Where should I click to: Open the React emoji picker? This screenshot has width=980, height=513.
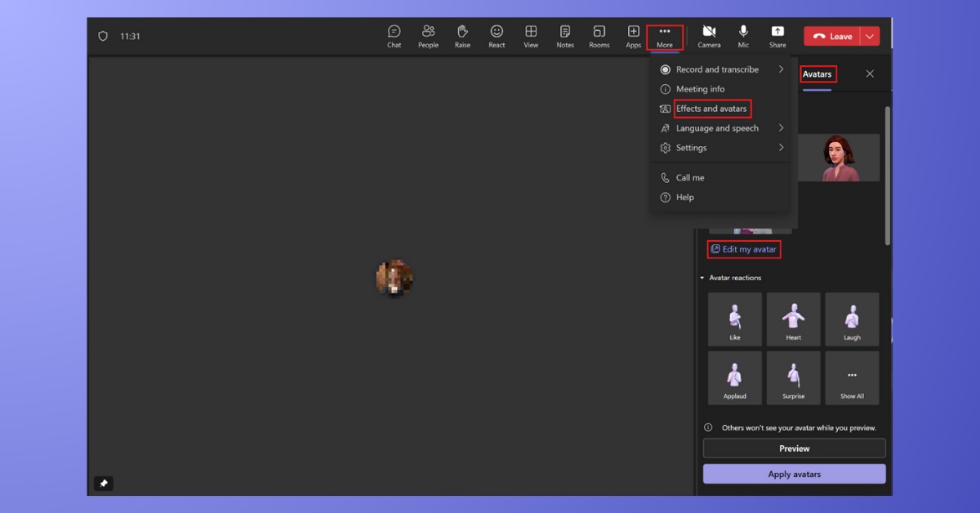tap(497, 36)
